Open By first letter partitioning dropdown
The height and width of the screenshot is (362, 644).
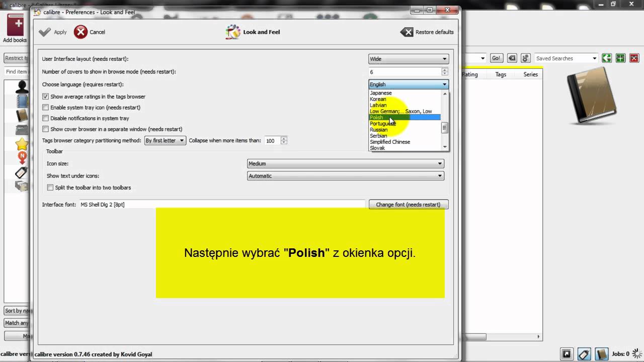point(165,141)
